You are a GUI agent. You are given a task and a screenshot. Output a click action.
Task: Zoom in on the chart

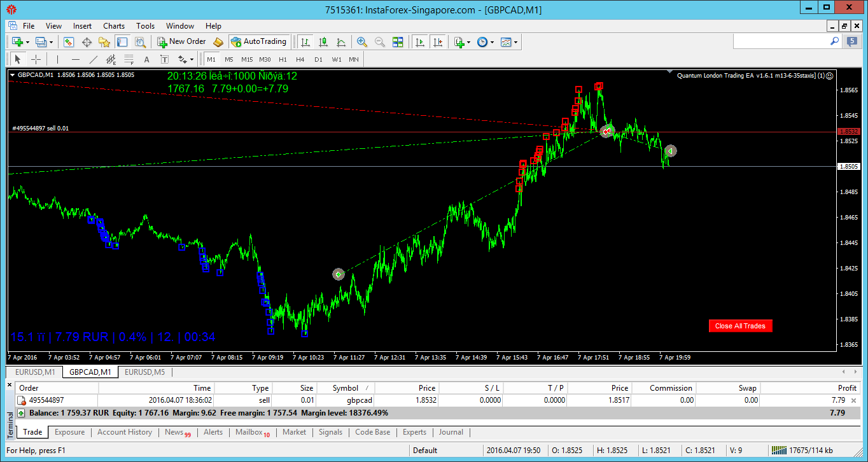click(x=362, y=42)
